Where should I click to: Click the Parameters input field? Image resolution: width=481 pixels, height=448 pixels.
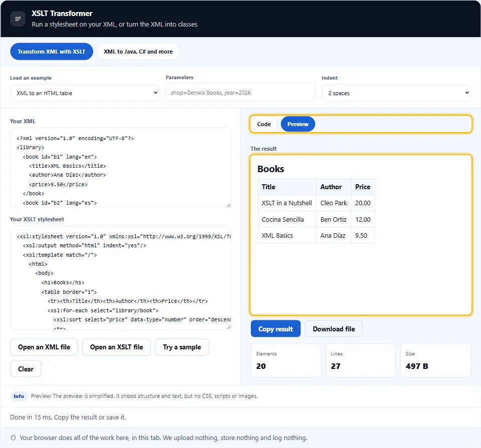(x=241, y=93)
